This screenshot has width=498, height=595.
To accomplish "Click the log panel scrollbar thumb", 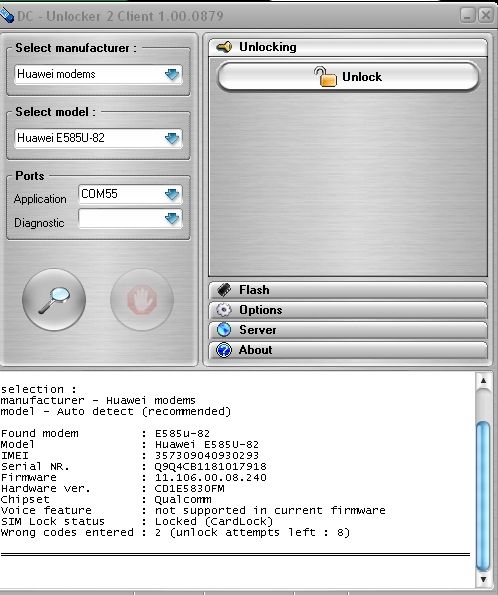I will pos(483,496).
